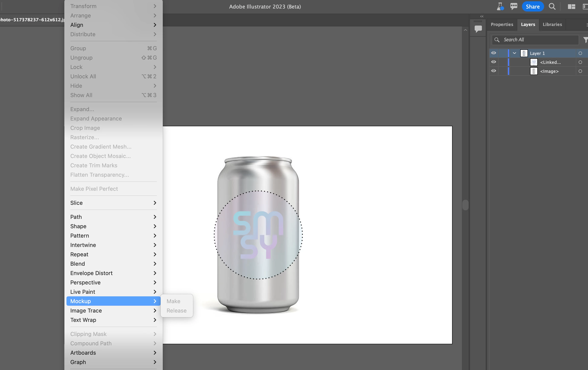Open the Comments panel bubble icon

point(478,29)
